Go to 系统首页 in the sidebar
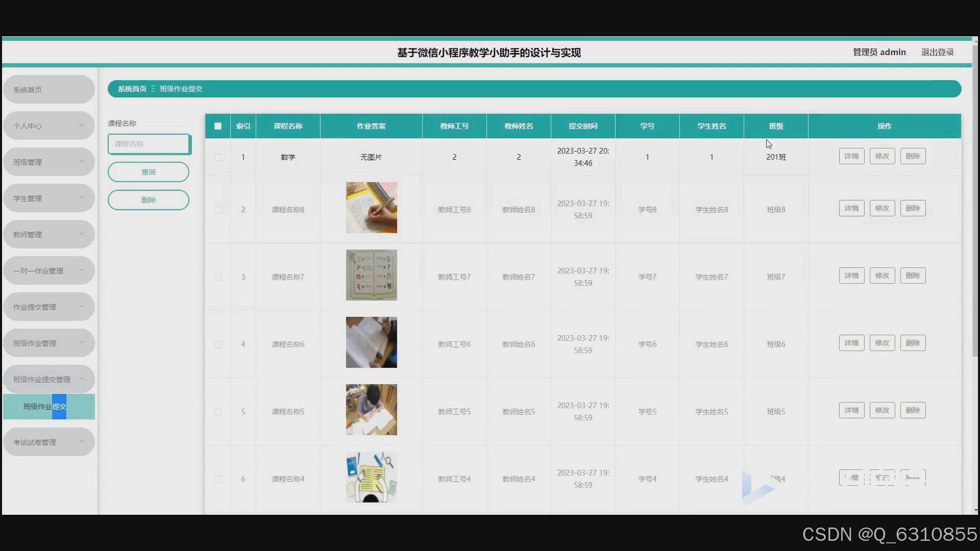Screen dimensions: 980x551 [x=48, y=89]
